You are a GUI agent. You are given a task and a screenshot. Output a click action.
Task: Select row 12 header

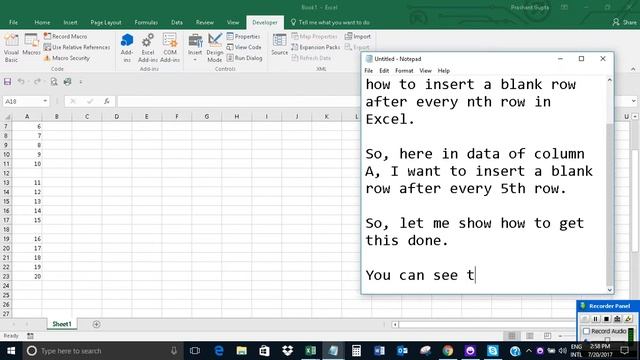point(6,173)
